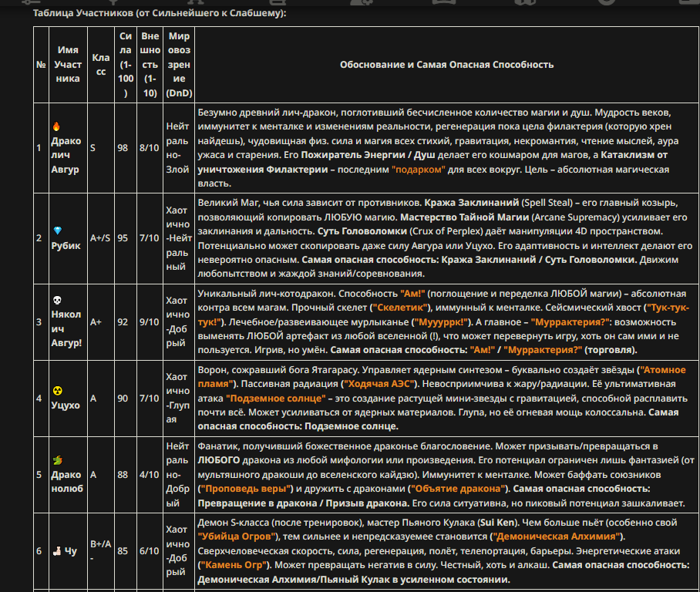Click the strength value "95"
Image resolution: width=700 pixels, height=592 pixels.
tap(123, 238)
